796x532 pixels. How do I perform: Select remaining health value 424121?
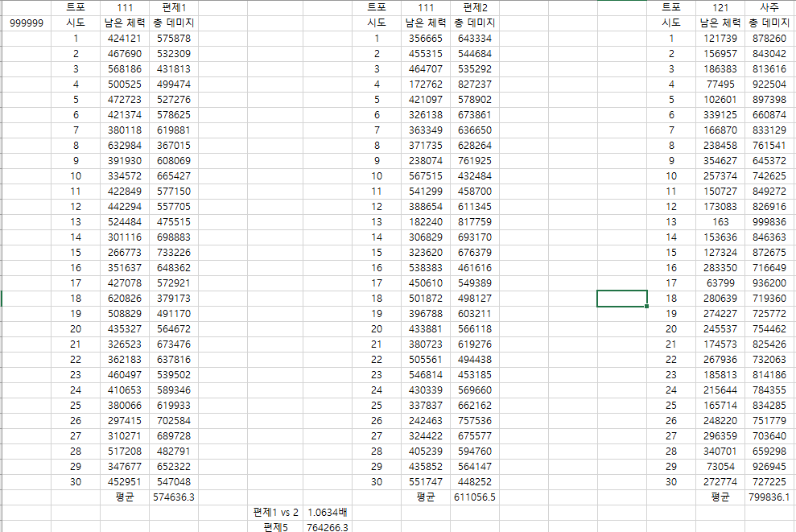point(125,38)
